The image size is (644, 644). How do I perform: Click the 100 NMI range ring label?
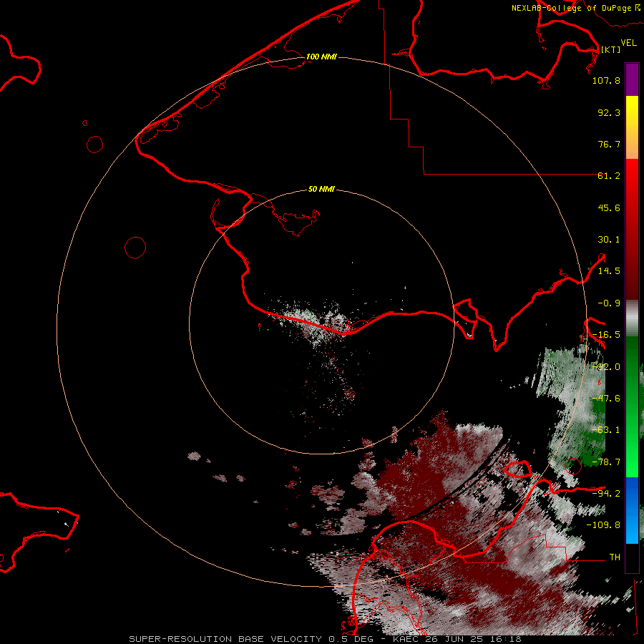coord(321,57)
